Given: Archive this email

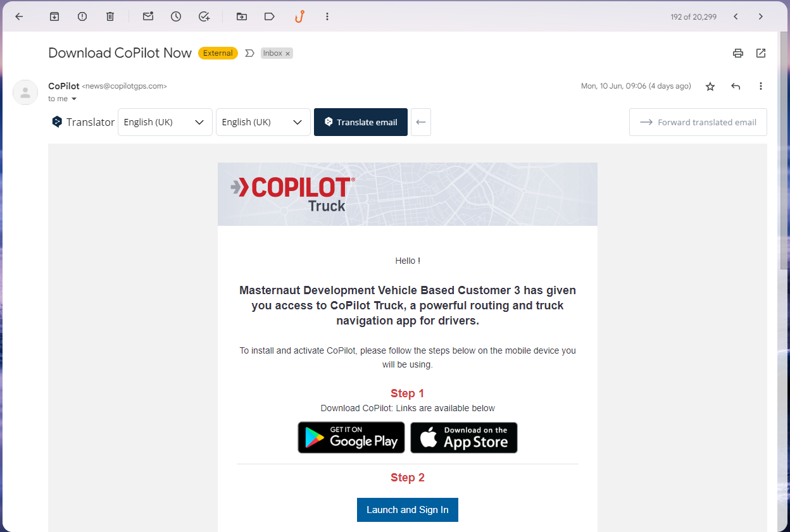Looking at the screenshot, I should tap(54, 16).
